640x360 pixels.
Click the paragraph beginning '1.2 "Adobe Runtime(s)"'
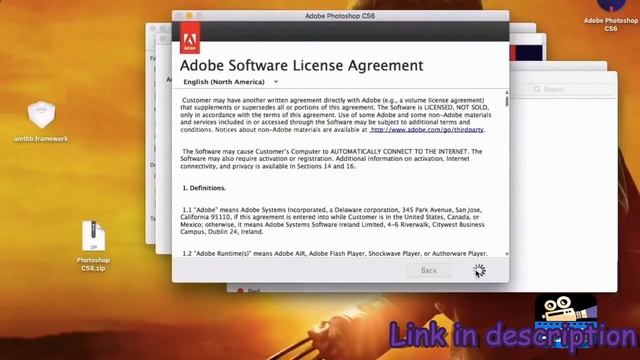(x=334, y=253)
